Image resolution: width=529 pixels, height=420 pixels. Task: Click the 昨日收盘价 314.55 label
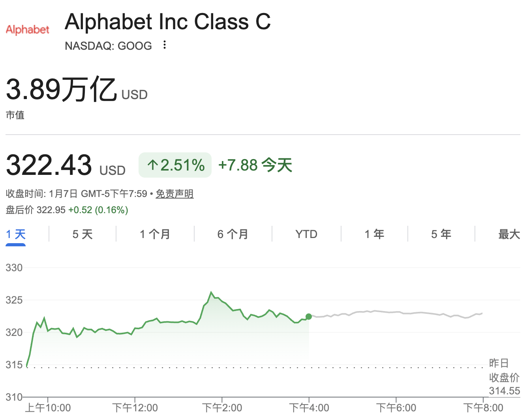tap(504, 377)
